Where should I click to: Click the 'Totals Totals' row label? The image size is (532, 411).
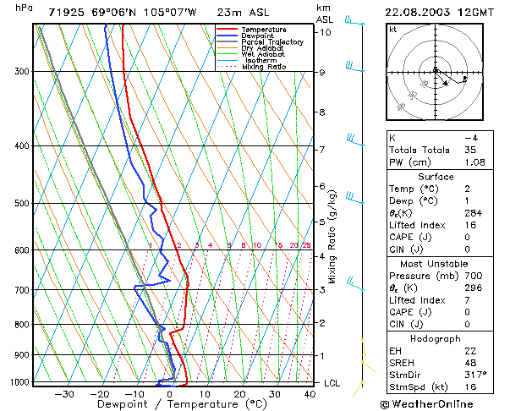419,150
